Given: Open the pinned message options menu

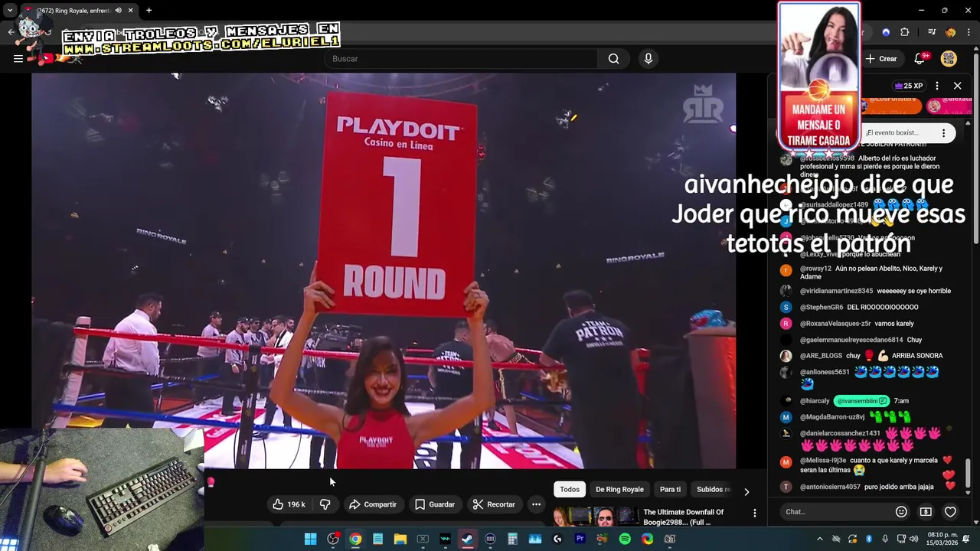Looking at the screenshot, I should click(x=943, y=133).
